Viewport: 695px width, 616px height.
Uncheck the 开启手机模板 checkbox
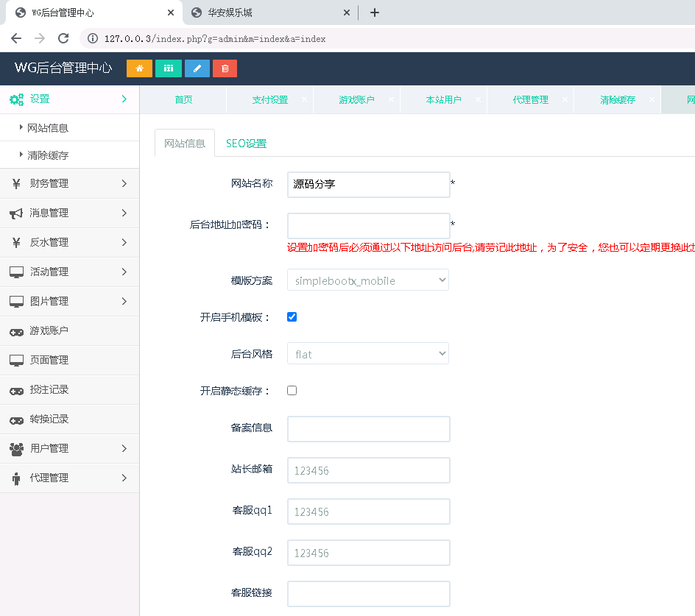(292, 317)
